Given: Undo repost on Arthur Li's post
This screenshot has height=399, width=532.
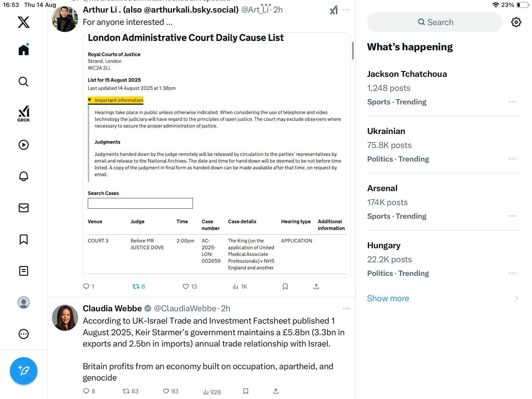Looking at the screenshot, I should (136, 286).
